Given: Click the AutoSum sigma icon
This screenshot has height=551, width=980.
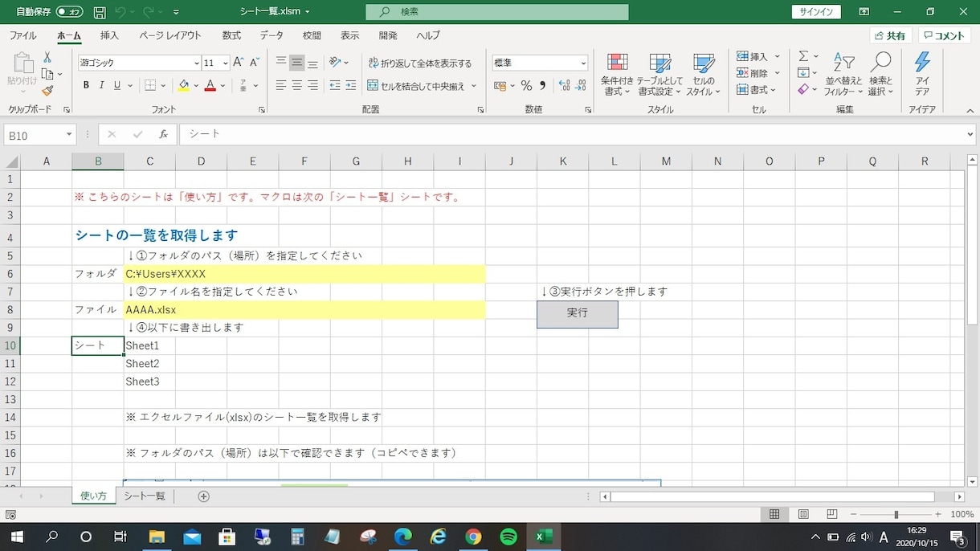Looking at the screenshot, I should [803, 56].
